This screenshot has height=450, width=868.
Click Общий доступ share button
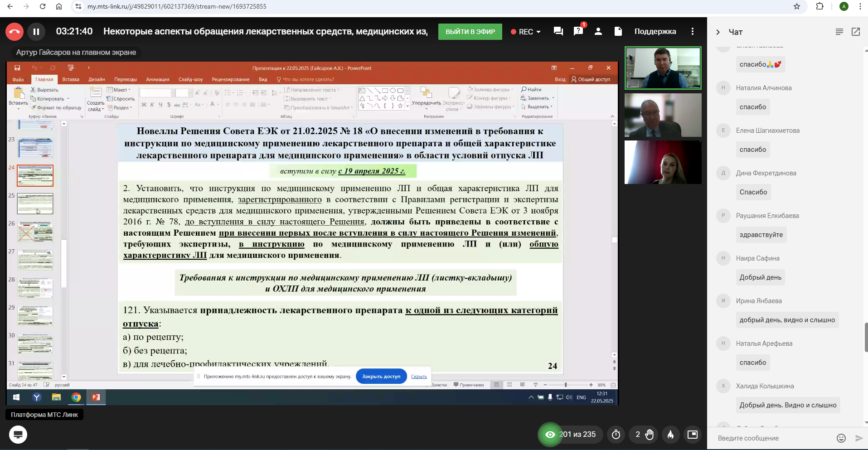(x=591, y=79)
